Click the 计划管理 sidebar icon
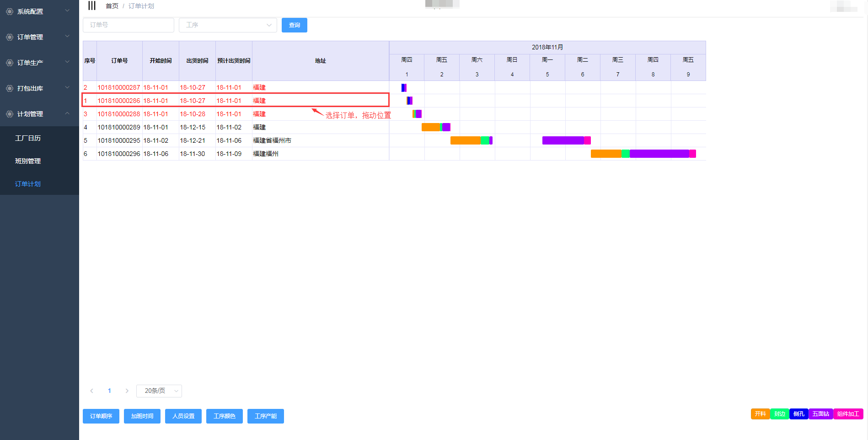 coord(10,114)
